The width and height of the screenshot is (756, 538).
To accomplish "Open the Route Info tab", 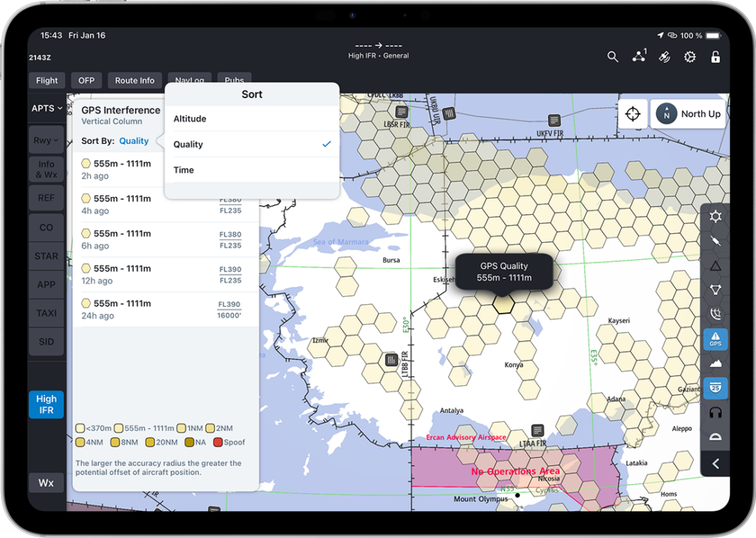I will [134, 80].
